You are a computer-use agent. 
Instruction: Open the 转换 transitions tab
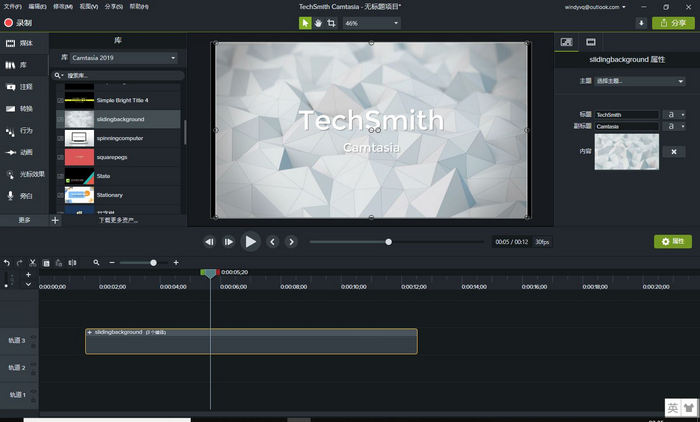[x=24, y=109]
